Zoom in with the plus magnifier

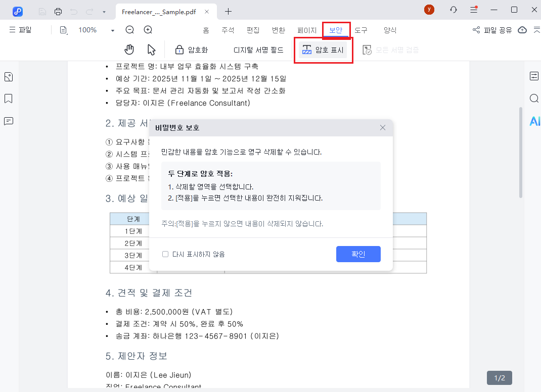point(148,30)
